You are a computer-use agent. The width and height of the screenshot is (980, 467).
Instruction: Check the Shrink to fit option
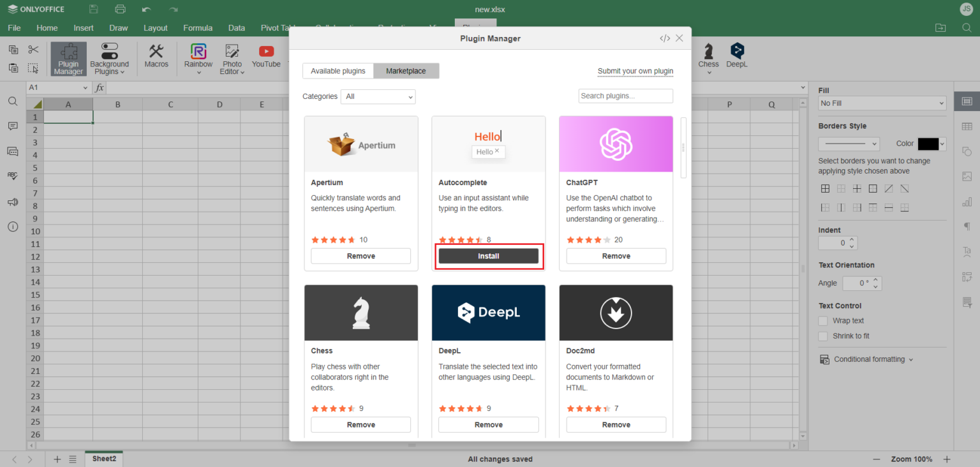[x=823, y=336]
